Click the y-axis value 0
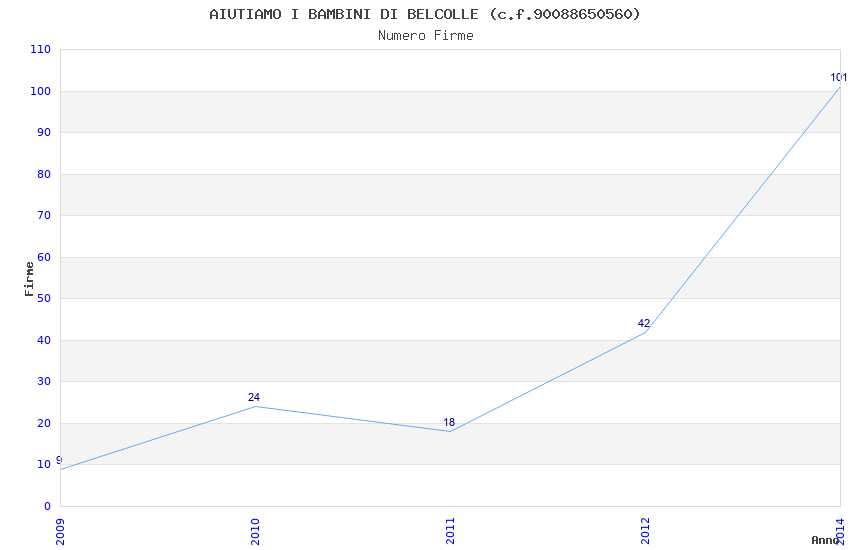This screenshot has height=550, width=850. (48, 506)
